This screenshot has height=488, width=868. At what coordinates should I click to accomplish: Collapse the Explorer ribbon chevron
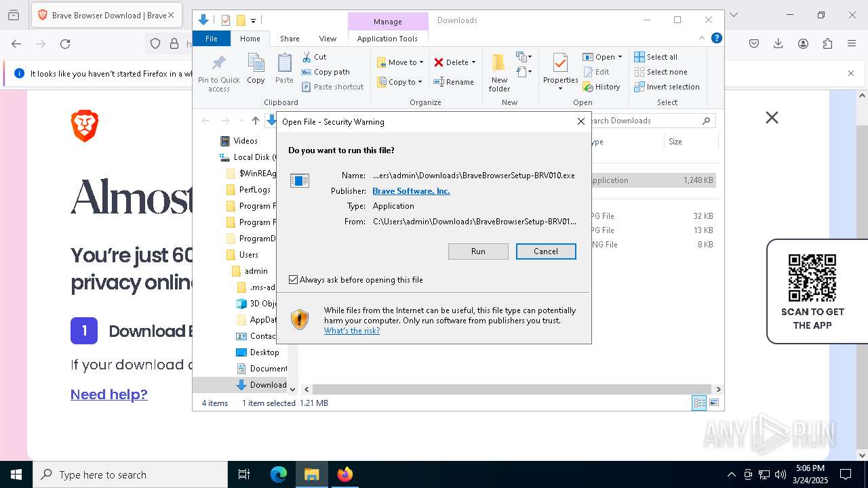pos(702,39)
